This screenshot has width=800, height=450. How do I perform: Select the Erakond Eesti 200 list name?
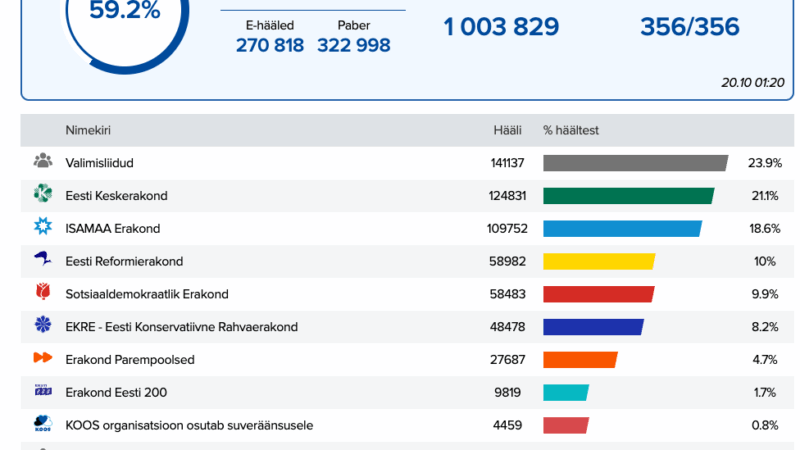(x=116, y=392)
